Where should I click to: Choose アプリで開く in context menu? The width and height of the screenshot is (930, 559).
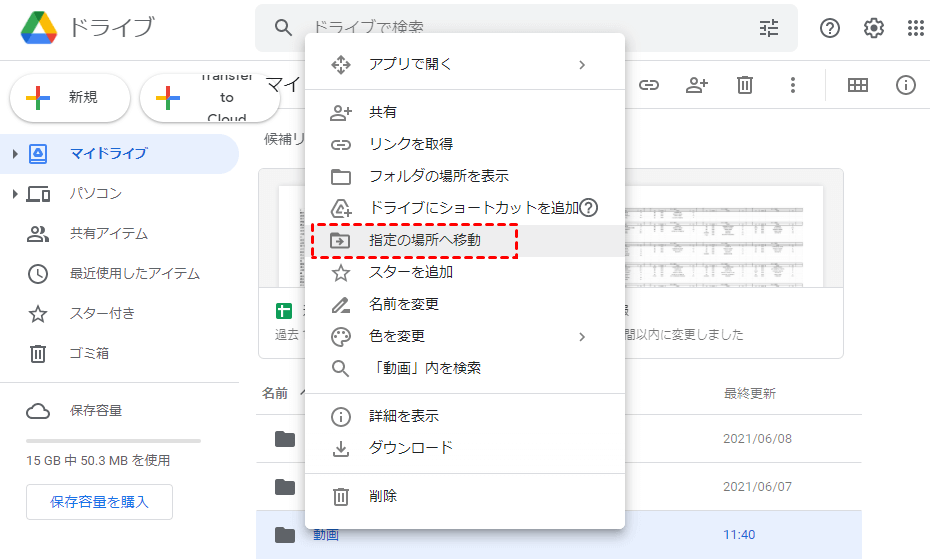click(464, 64)
